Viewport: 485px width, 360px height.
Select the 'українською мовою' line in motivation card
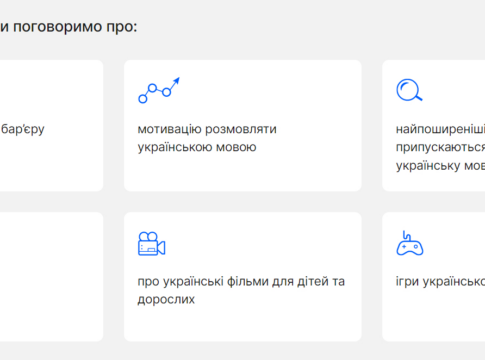(197, 147)
